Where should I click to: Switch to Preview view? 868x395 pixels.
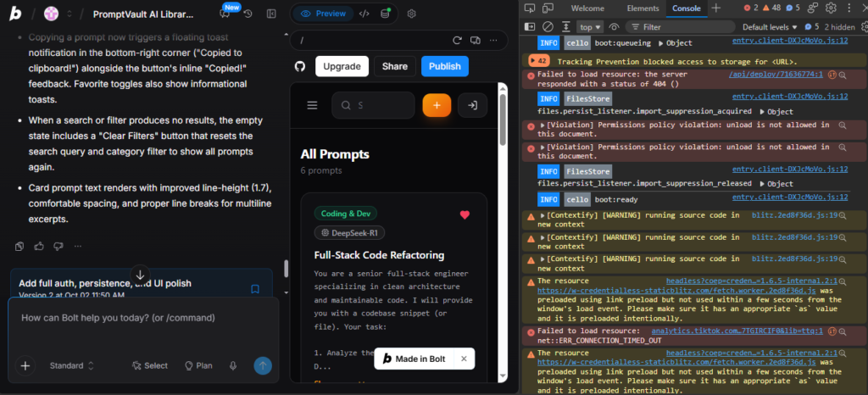coord(324,14)
